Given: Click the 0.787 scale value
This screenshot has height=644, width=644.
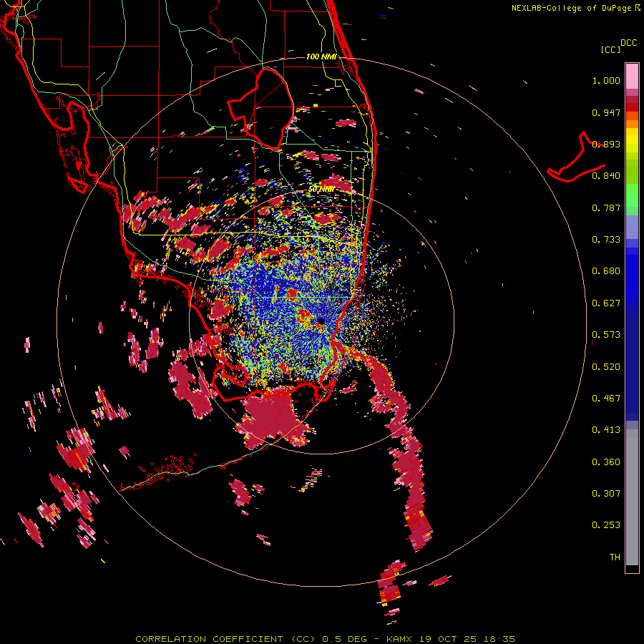Looking at the screenshot, I should click(x=606, y=208).
